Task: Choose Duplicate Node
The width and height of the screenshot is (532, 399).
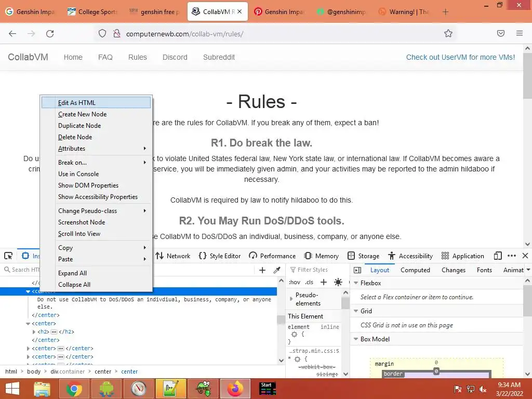Action: [96, 126]
